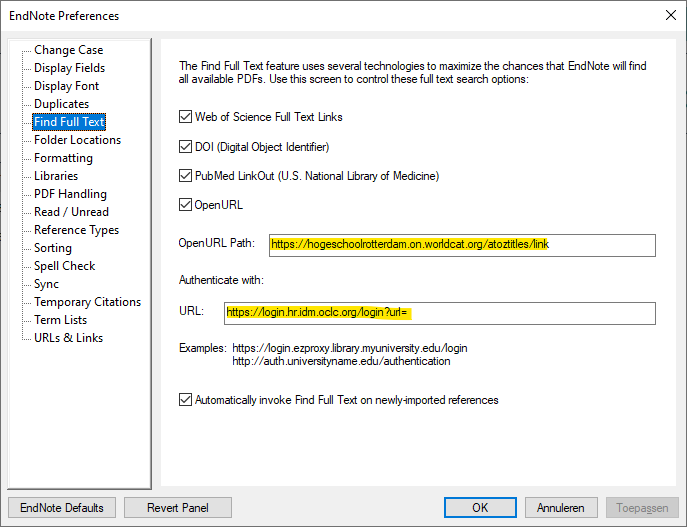Screen dimensions: 687x527
Task: Click the Annuleren button
Action: 561,507
